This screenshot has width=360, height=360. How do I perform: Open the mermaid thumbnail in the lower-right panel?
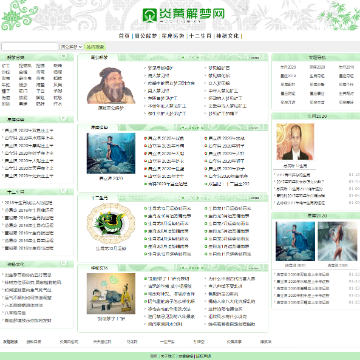pyautogui.click(x=295, y=241)
